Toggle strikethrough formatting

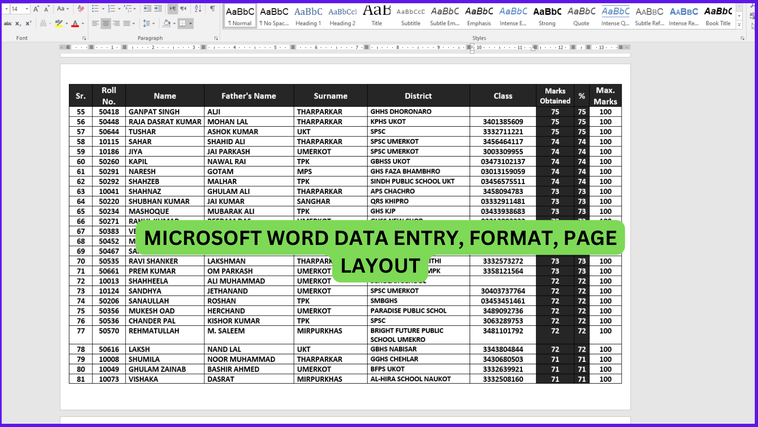[7, 23]
